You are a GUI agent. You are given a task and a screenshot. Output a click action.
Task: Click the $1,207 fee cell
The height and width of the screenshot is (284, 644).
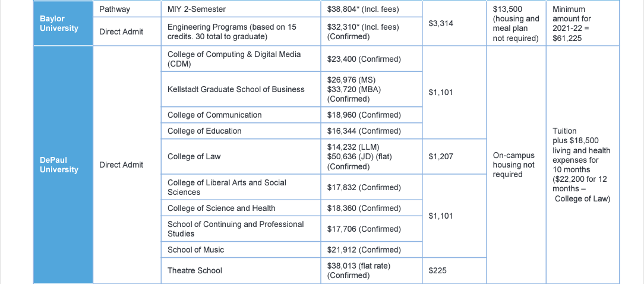[454, 157]
